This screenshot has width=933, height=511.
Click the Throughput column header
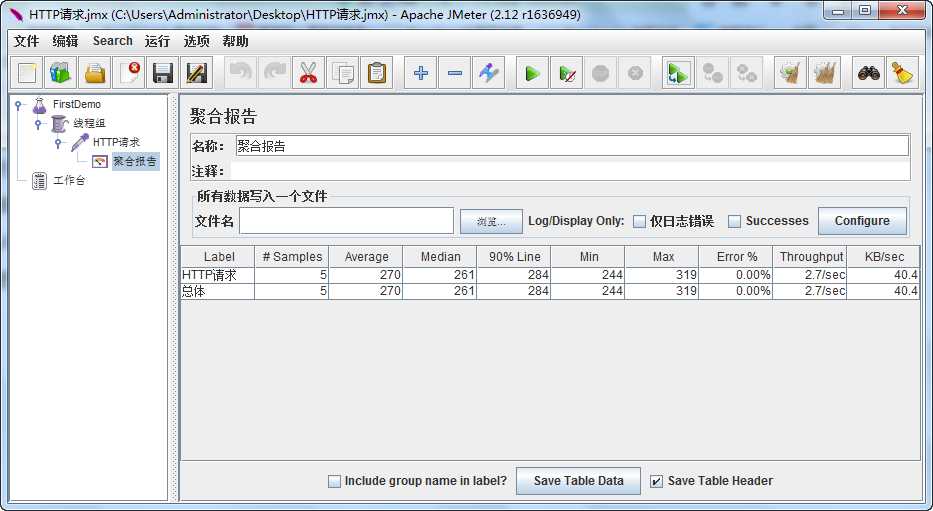(x=810, y=257)
